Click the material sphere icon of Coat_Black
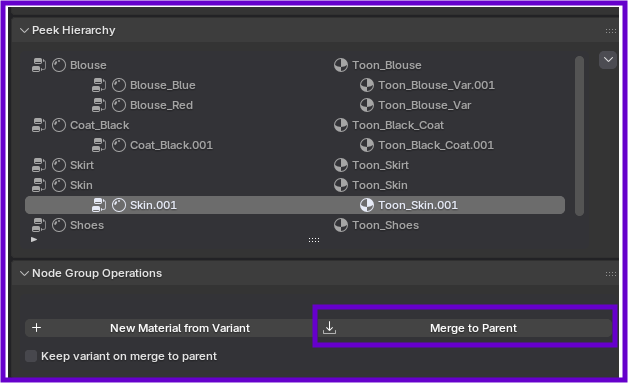Viewport: 628px width, 383px height. (59, 125)
